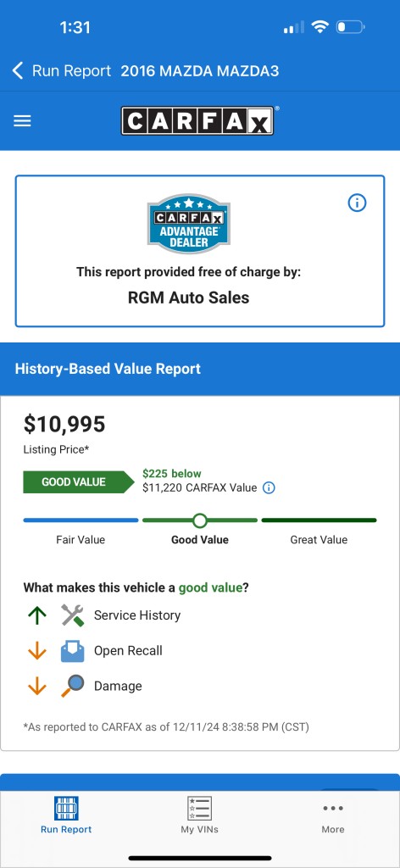
Task: Tap the back chevron to Run Report
Action: click(x=18, y=71)
